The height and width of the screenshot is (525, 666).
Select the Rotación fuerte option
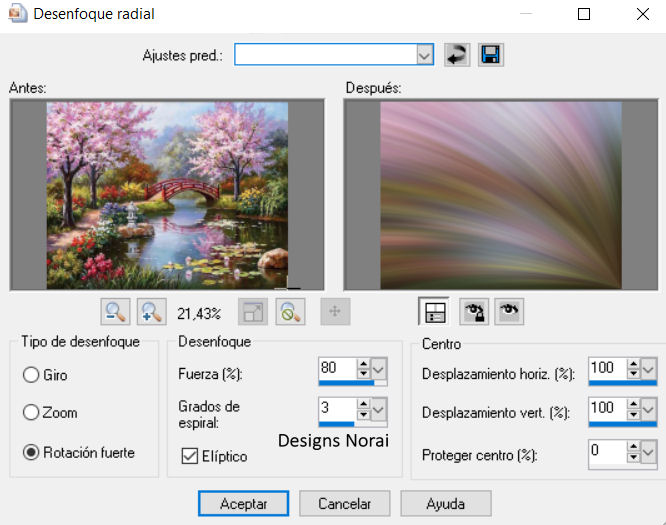pos(31,452)
